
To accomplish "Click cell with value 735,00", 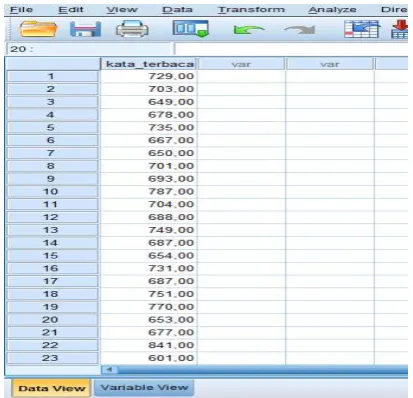I will (x=149, y=128).
